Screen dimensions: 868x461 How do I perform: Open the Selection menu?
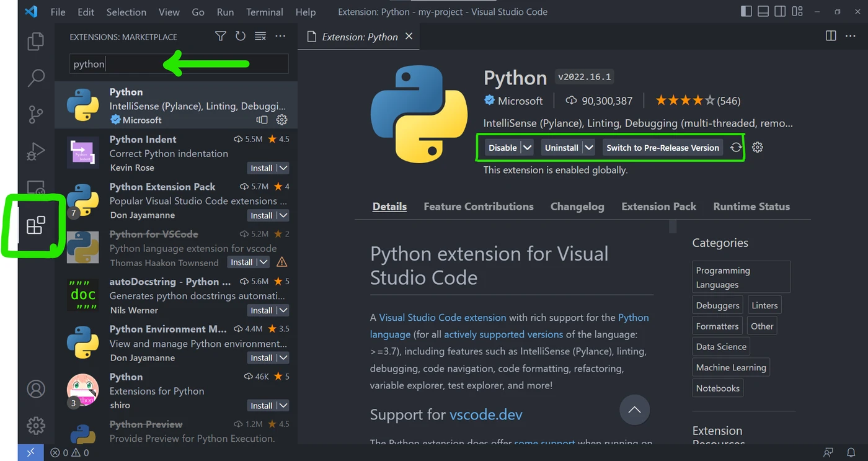[126, 12]
